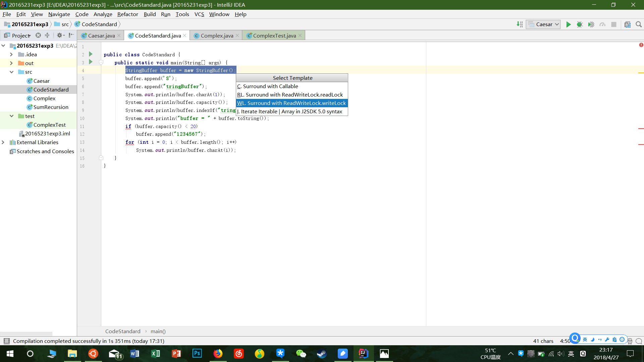Open WeChat from the taskbar
Screen dimensions: 644x362
(301, 354)
